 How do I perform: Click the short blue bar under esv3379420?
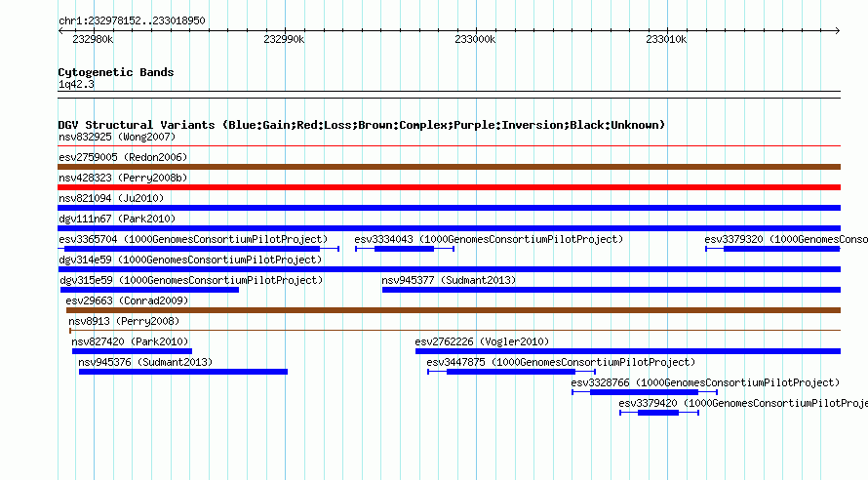658,413
